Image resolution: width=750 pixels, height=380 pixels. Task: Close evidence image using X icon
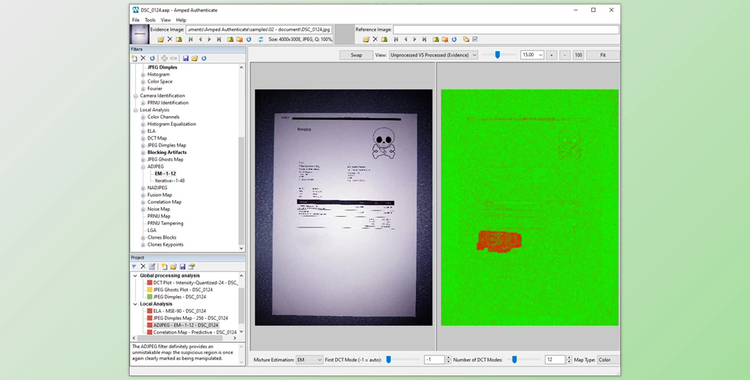(169, 39)
